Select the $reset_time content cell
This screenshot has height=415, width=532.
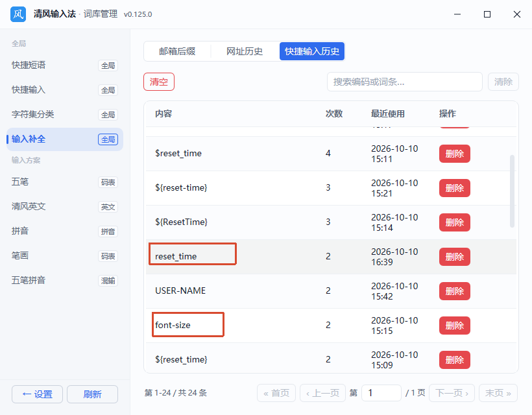[178, 154]
